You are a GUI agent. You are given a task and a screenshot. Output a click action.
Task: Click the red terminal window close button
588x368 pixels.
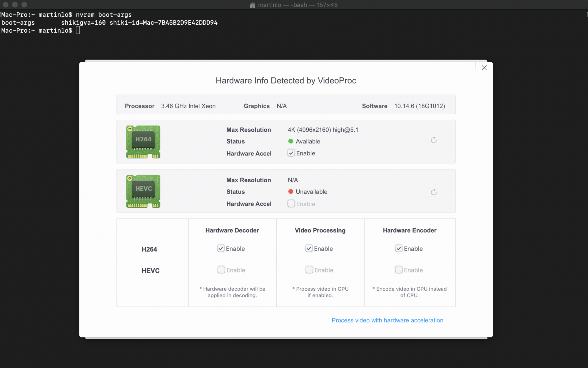point(6,5)
